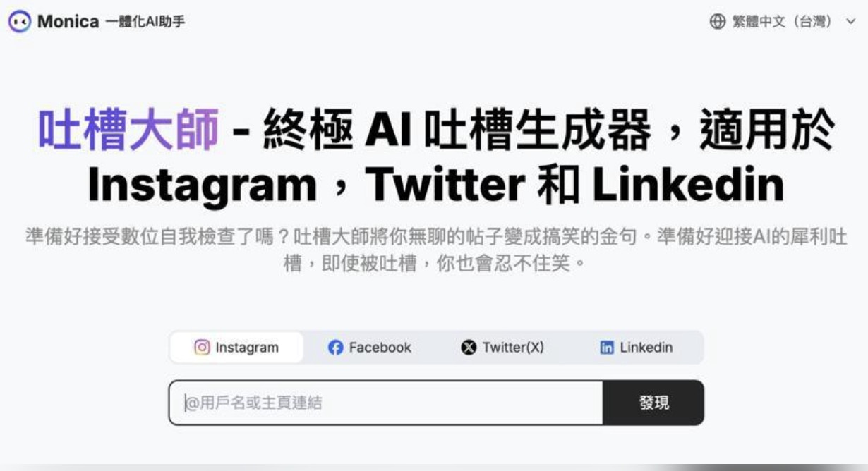
Task: Focus the @用戶名或主頁連結 input field
Action: pyautogui.click(x=386, y=403)
